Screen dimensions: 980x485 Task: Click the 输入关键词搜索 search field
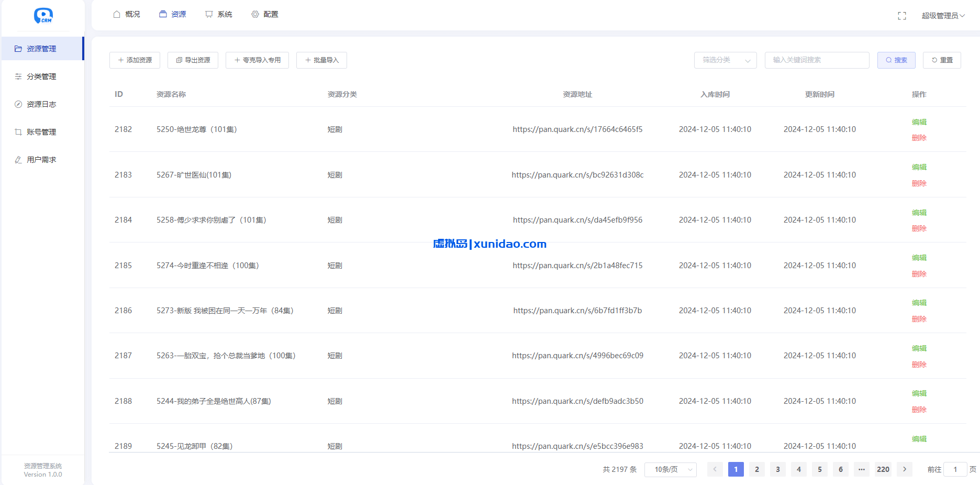(817, 60)
